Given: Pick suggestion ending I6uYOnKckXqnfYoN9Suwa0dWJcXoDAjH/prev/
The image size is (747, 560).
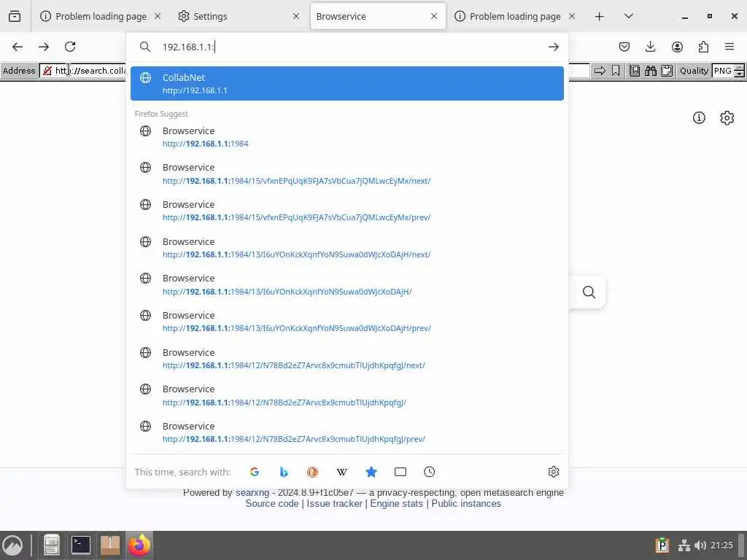Looking at the screenshot, I should [347, 322].
